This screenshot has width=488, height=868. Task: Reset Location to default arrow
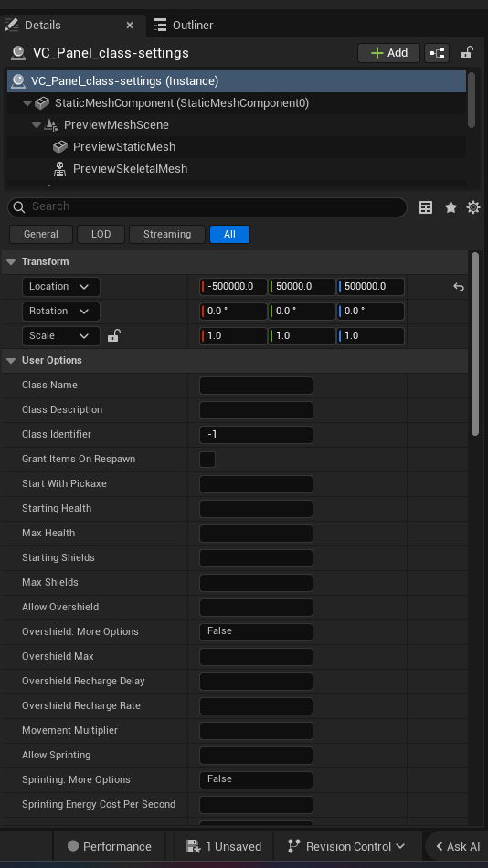coord(458,287)
